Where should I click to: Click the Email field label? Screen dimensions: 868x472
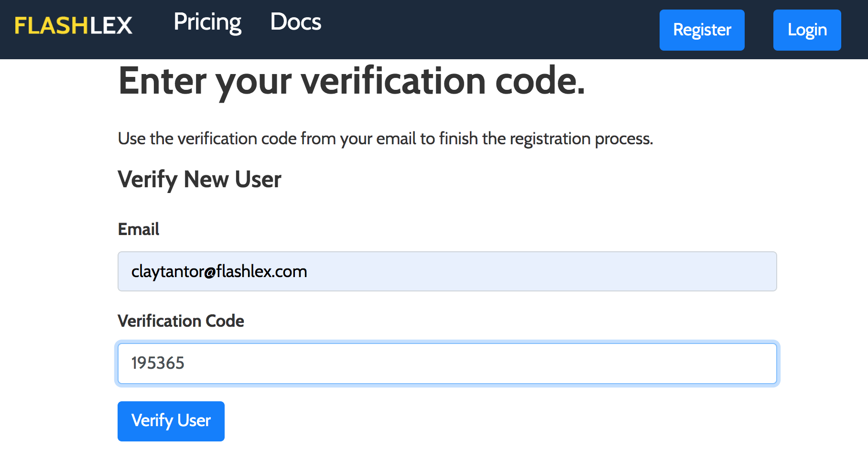coord(139,229)
